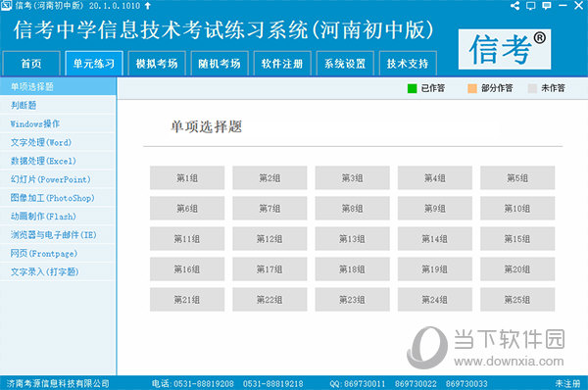Start question group 第3组
This screenshot has width=588, height=390.
click(352, 177)
